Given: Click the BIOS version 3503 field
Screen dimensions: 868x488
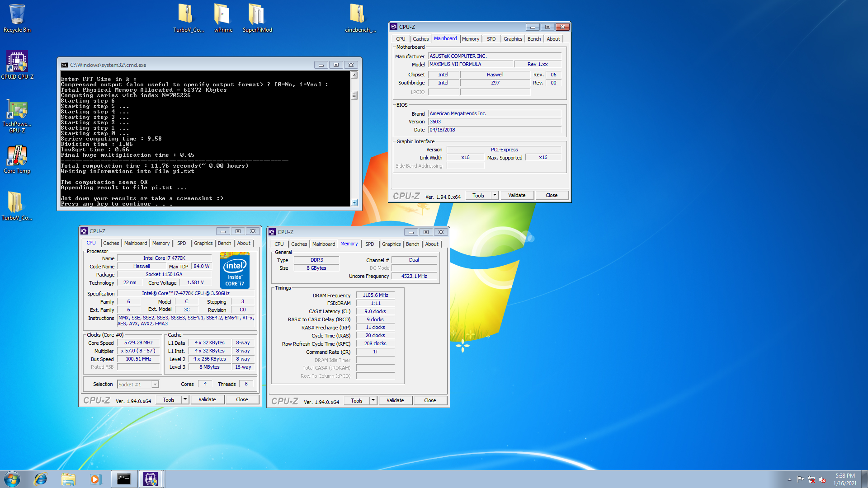Looking at the screenshot, I should pyautogui.click(x=495, y=122).
